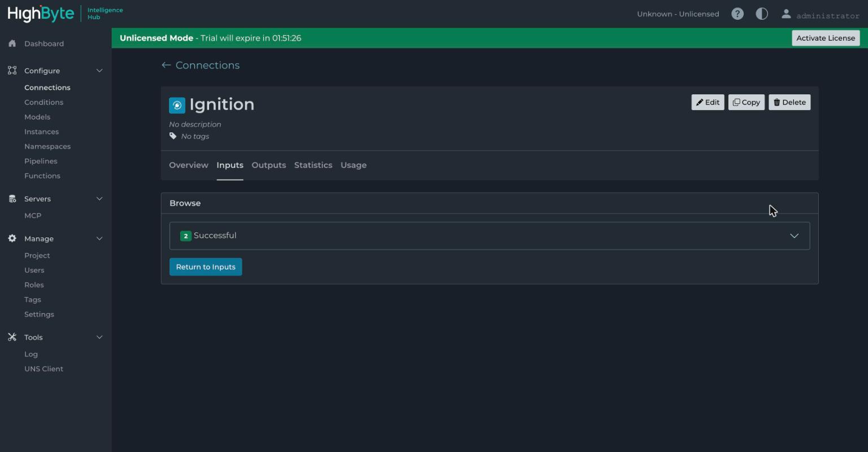Click the Servers section icon
The image size is (868, 452).
click(x=12, y=199)
